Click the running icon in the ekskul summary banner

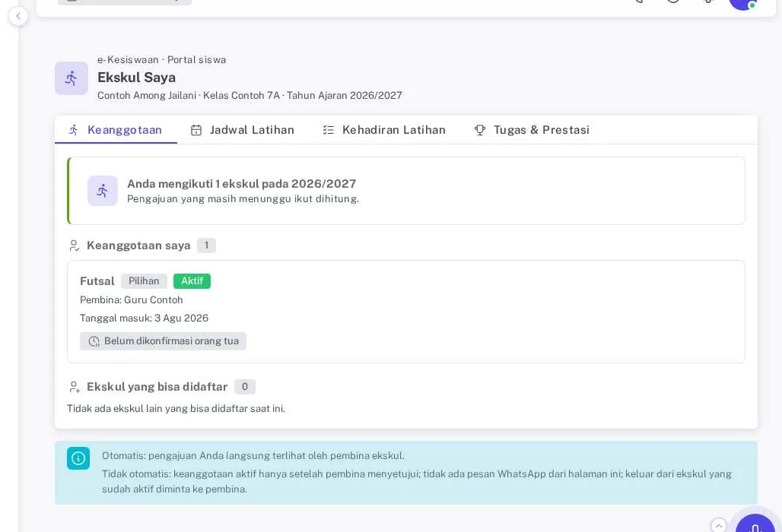[103, 191]
